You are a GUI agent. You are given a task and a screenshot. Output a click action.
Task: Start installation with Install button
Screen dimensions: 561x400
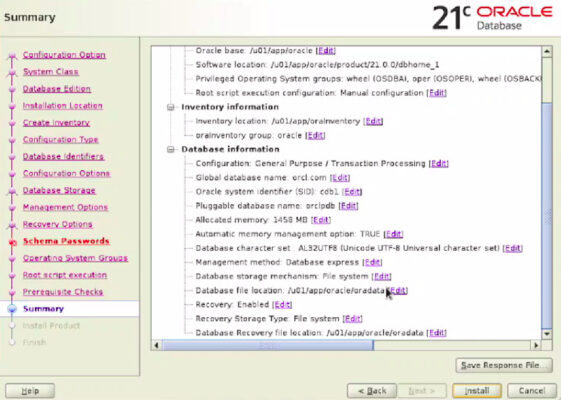point(477,391)
